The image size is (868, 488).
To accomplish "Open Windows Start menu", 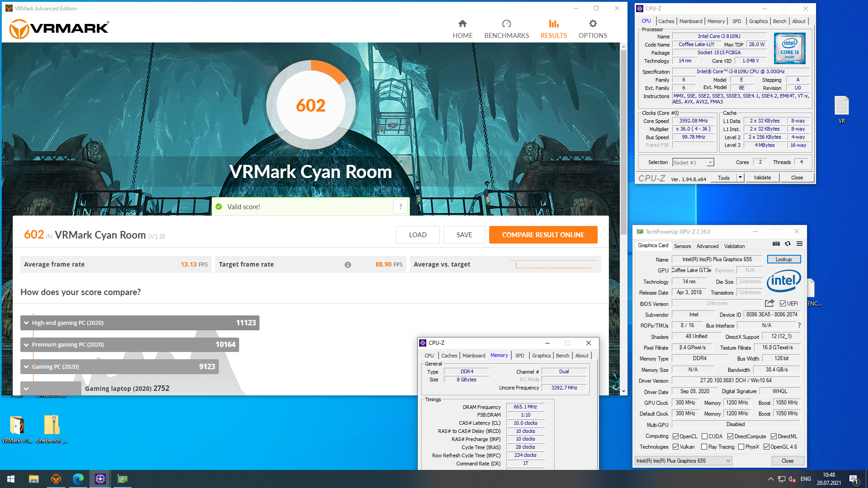I will click(x=11, y=479).
